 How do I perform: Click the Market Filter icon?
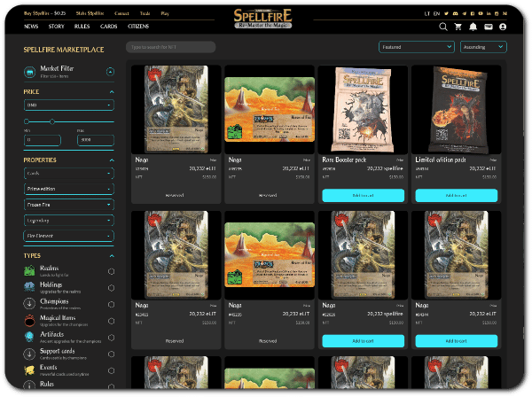click(x=31, y=71)
